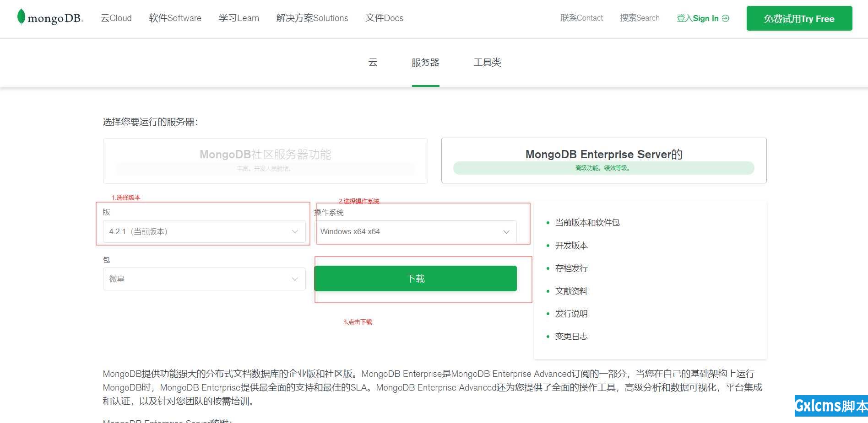This screenshot has width=868, height=423.
Task: Click the 操作系统 field label
Action: [x=329, y=213]
